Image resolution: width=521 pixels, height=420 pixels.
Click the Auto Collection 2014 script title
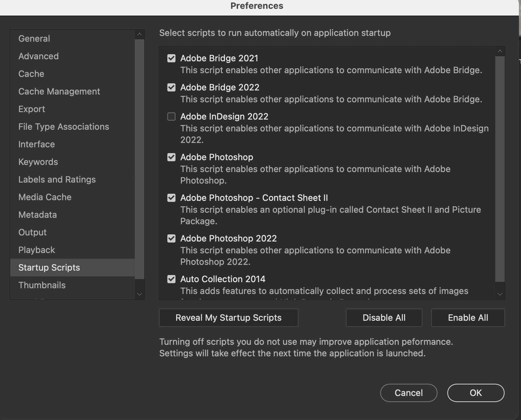223,279
